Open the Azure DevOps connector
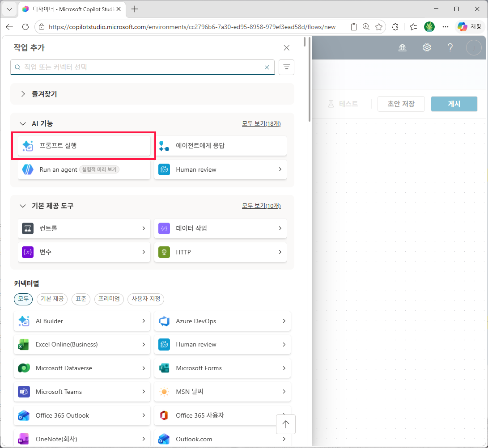Viewport: 488px width, 448px height. click(222, 321)
